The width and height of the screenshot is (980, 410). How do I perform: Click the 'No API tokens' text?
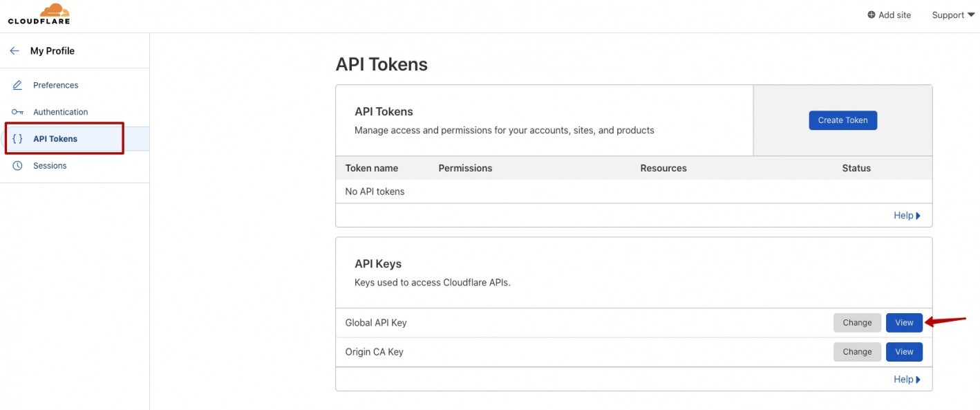click(x=375, y=192)
